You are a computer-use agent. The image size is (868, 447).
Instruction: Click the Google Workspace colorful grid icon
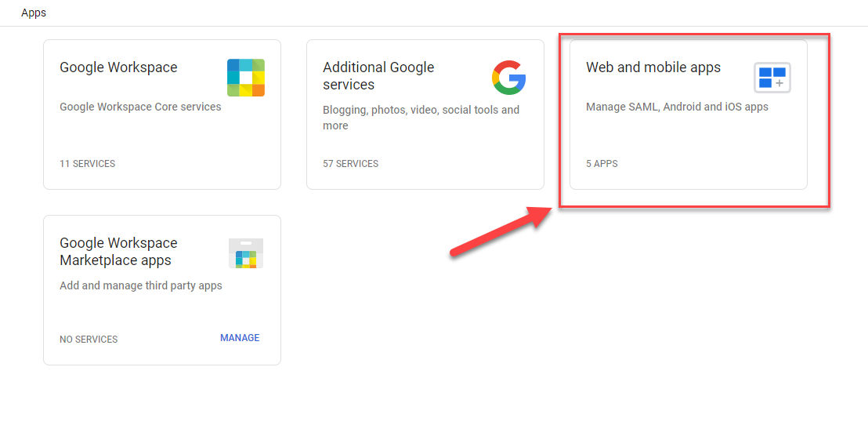tap(246, 78)
